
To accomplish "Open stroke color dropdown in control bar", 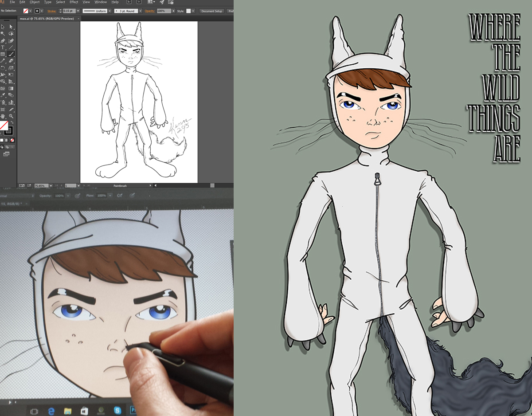I will point(43,11).
